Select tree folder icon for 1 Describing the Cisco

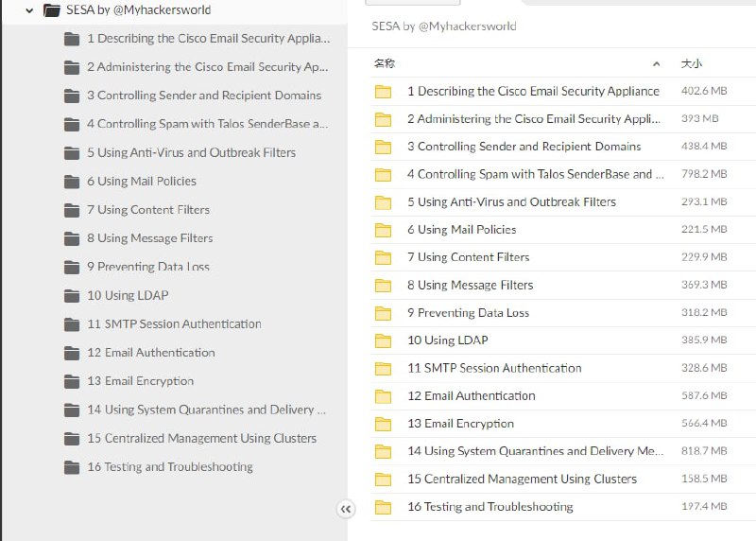[x=72, y=39]
